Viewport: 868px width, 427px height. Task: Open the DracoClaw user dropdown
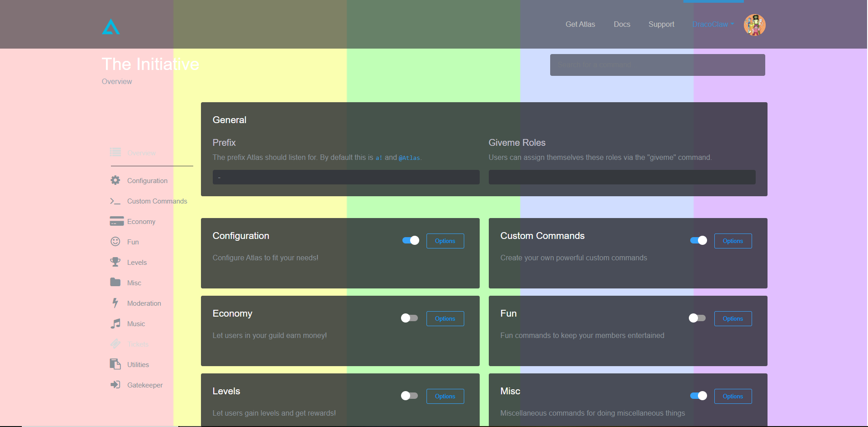(x=713, y=25)
